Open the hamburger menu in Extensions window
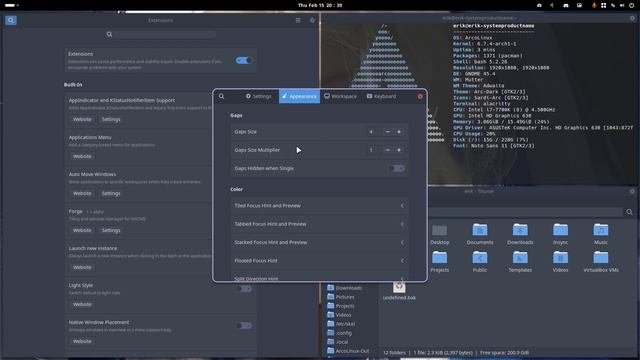 click(x=298, y=20)
